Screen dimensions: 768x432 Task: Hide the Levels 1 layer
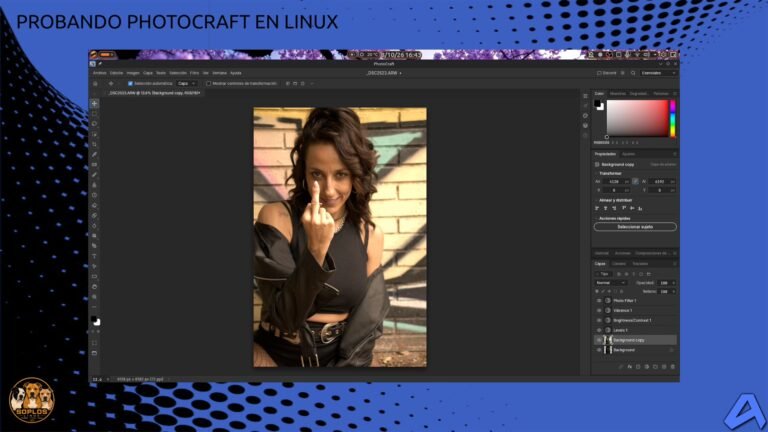[x=599, y=330]
